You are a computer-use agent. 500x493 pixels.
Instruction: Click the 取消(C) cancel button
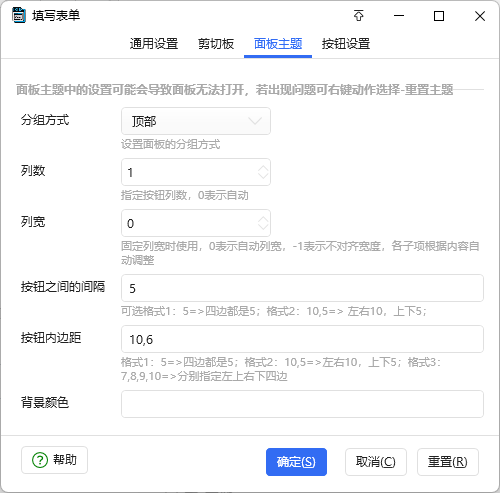[376, 462]
